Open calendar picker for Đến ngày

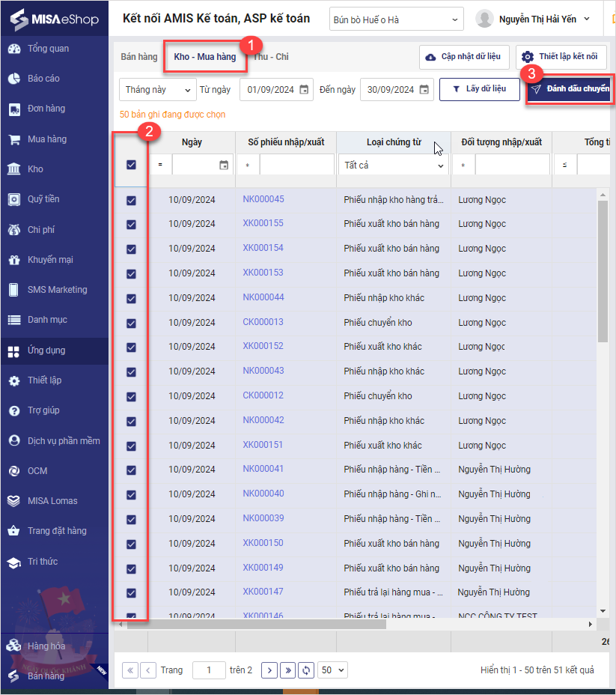click(x=424, y=90)
